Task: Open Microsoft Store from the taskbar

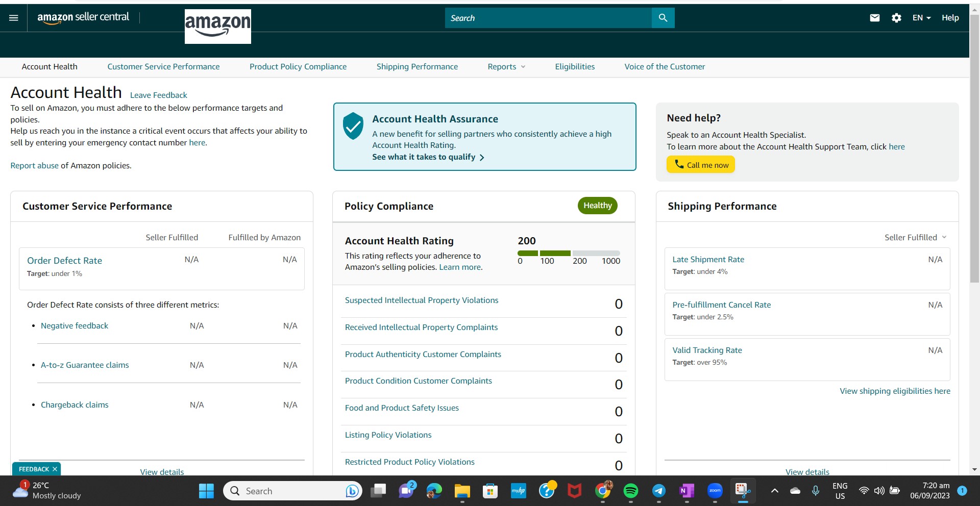Action: (x=491, y=491)
